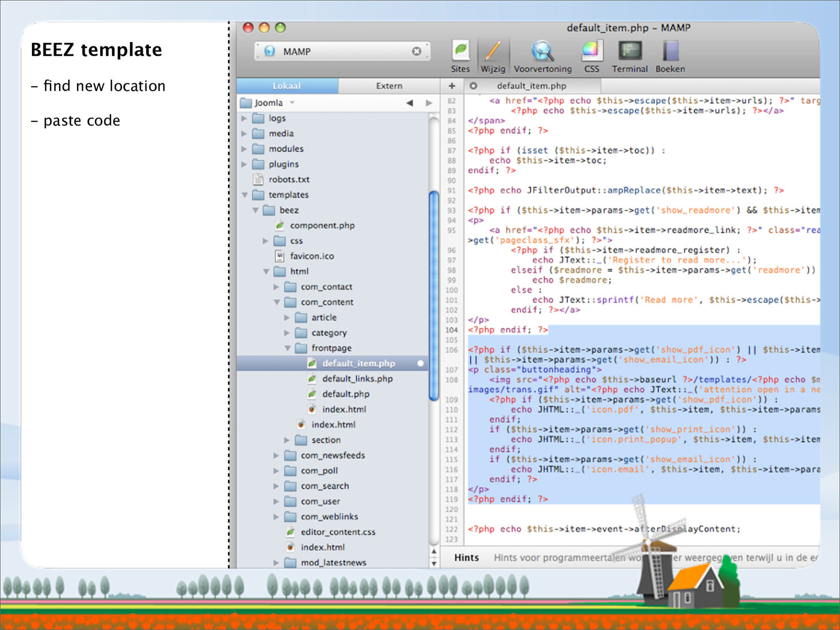Select the Wijzig edit tool
The height and width of the screenshot is (630, 840).
(x=492, y=56)
